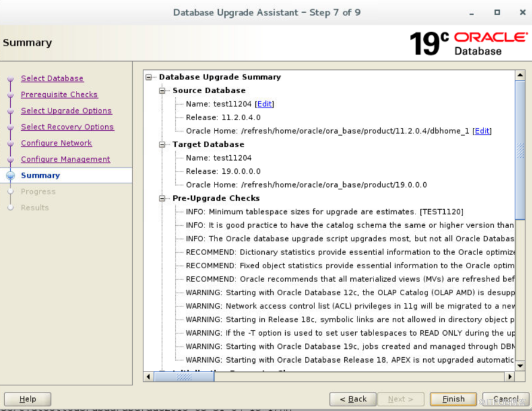The height and width of the screenshot is (411, 532).
Task: Navigate to Select Upgrade Options step
Action: [66, 111]
